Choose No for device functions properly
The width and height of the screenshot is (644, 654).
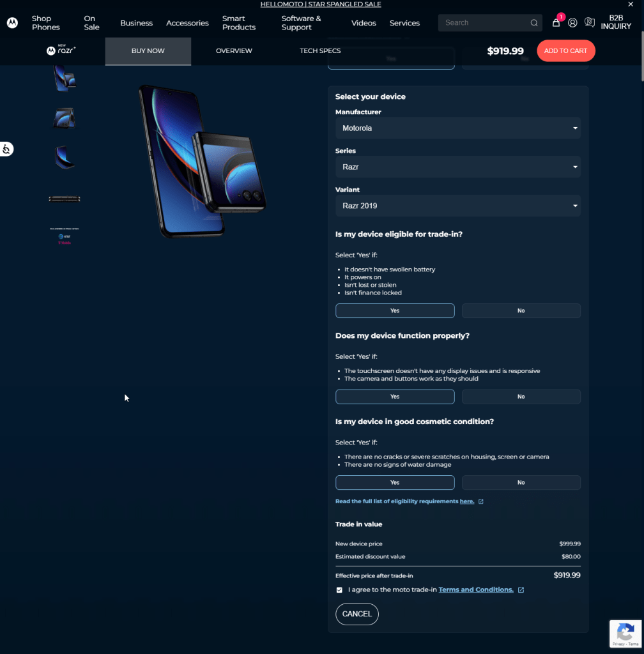click(521, 397)
